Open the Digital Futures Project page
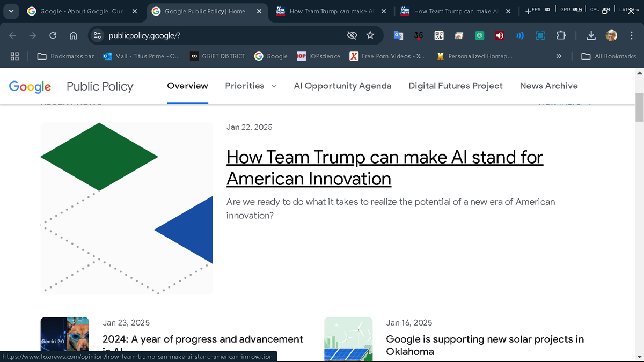Image resolution: width=644 pixels, height=362 pixels. (x=456, y=86)
